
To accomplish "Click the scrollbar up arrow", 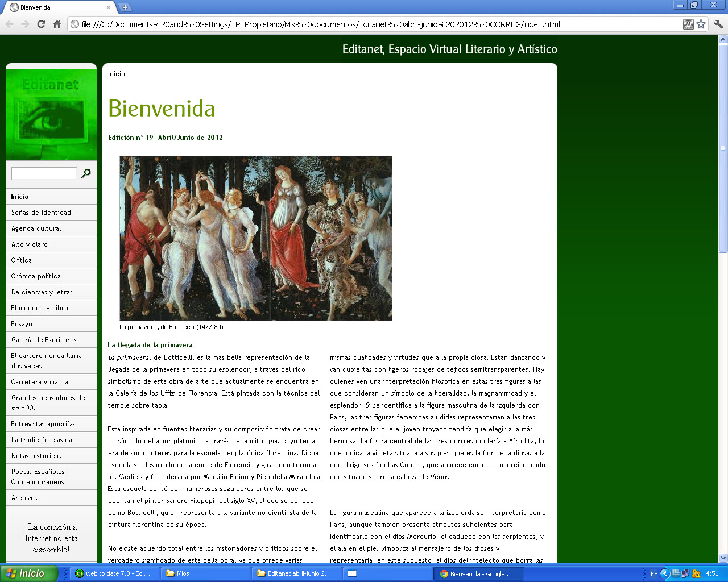I will (x=723, y=40).
